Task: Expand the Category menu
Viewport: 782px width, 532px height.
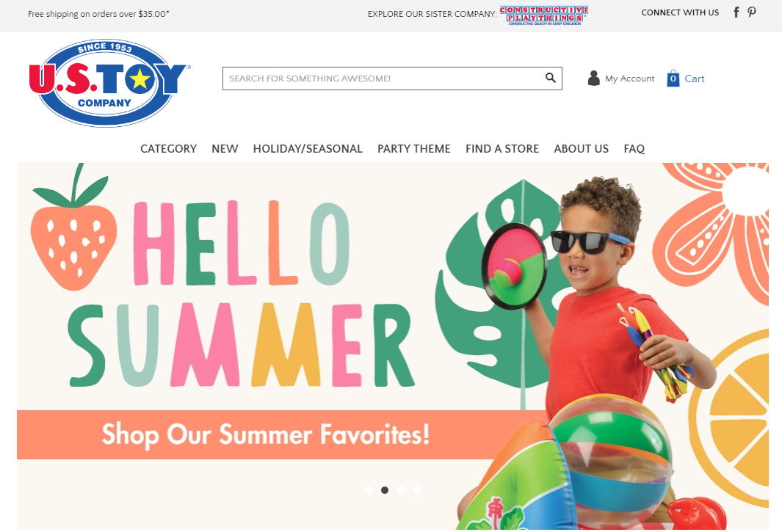Action: [169, 148]
